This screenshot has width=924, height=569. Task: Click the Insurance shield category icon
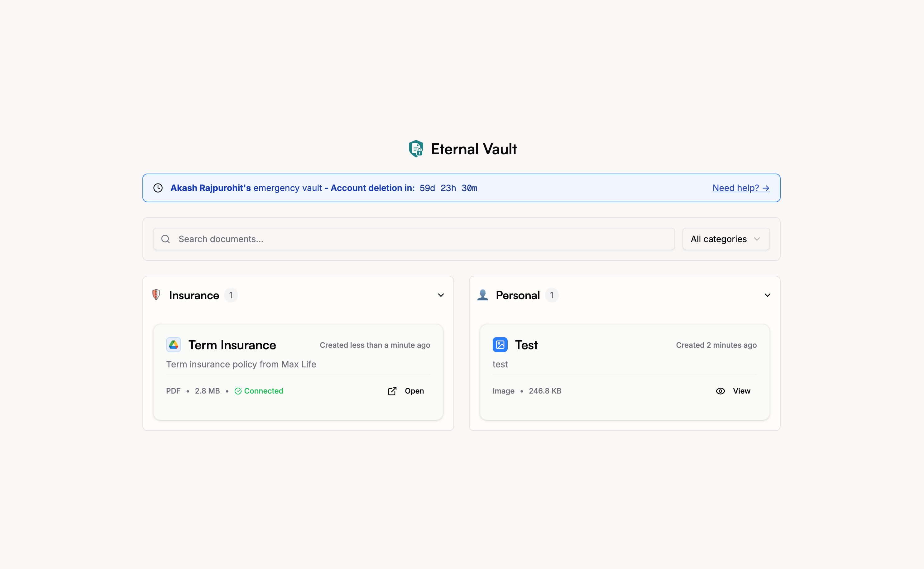(156, 295)
